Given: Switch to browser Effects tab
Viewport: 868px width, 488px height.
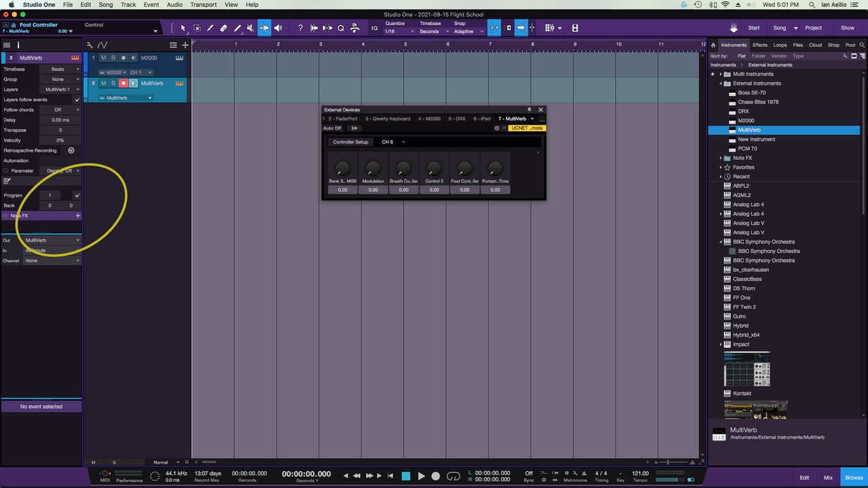Looking at the screenshot, I should tap(760, 45).
